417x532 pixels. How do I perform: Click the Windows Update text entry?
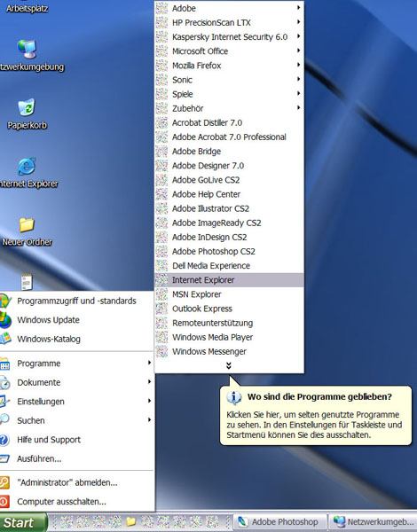coord(48,320)
